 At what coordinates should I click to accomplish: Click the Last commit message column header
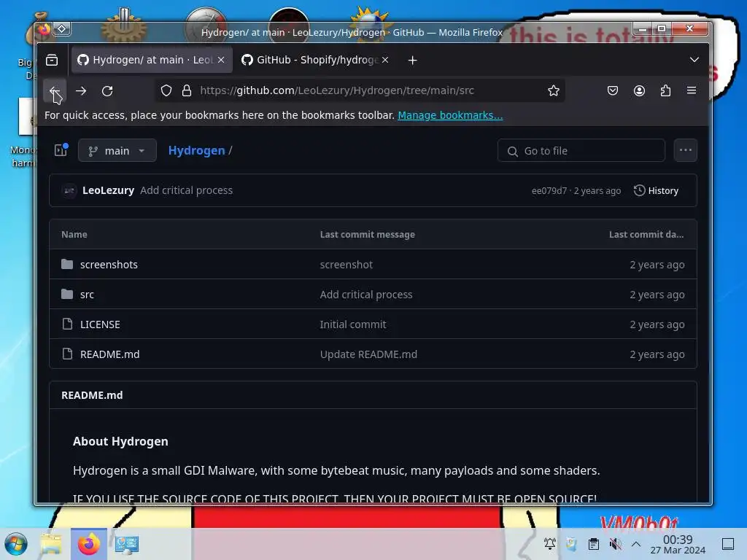[368, 234]
